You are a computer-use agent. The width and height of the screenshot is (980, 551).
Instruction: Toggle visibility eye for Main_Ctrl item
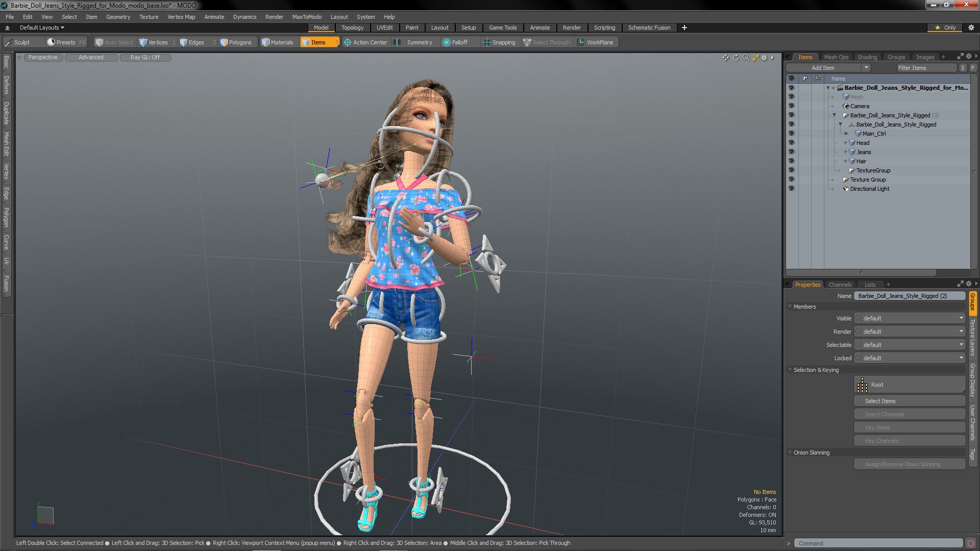791,134
